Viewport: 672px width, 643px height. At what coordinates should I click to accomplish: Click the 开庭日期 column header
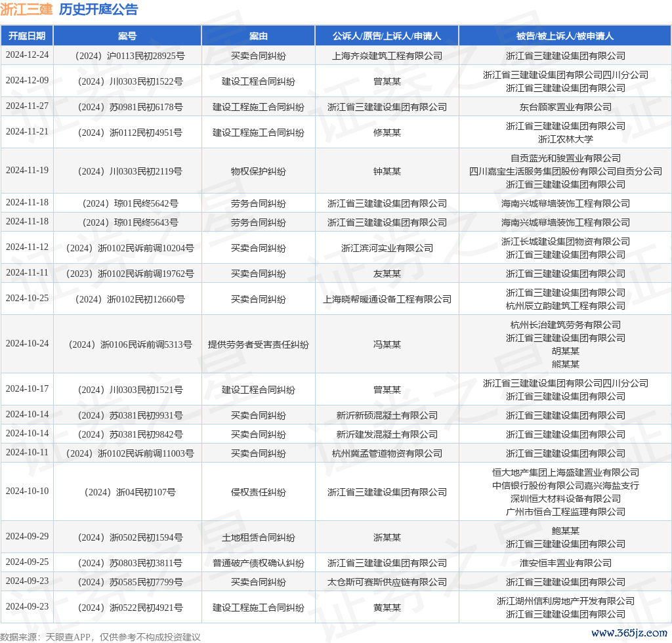pyautogui.click(x=27, y=36)
